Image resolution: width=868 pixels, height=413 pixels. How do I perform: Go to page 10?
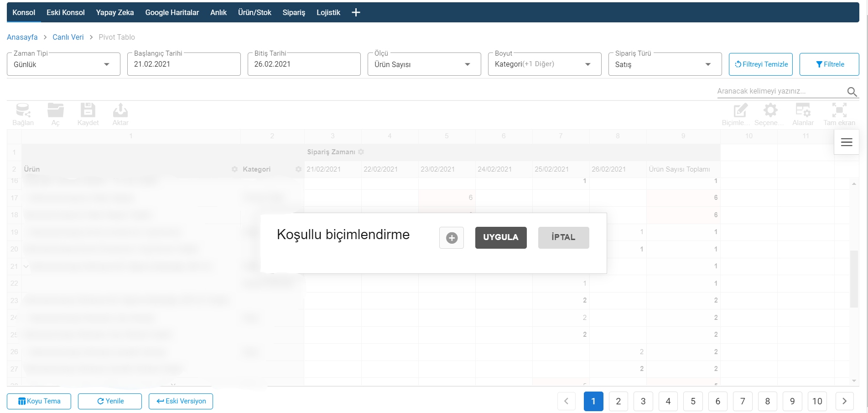pyautogui.click(x=817, y=402)
